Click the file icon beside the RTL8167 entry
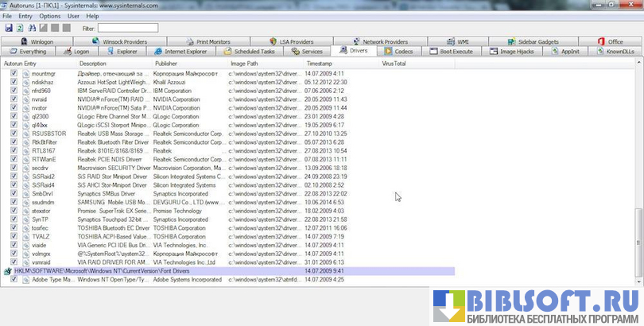 [x=25, y=150]
